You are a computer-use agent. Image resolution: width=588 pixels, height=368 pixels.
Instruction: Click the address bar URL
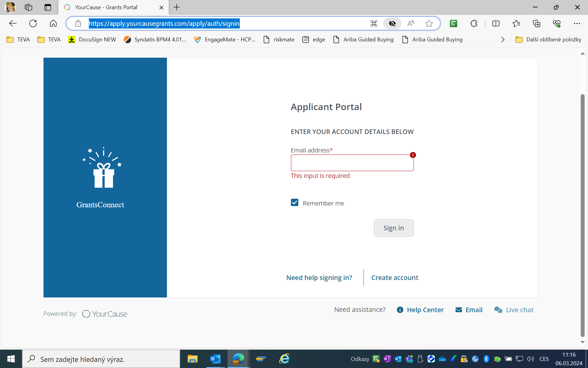(x=164, y=24)
